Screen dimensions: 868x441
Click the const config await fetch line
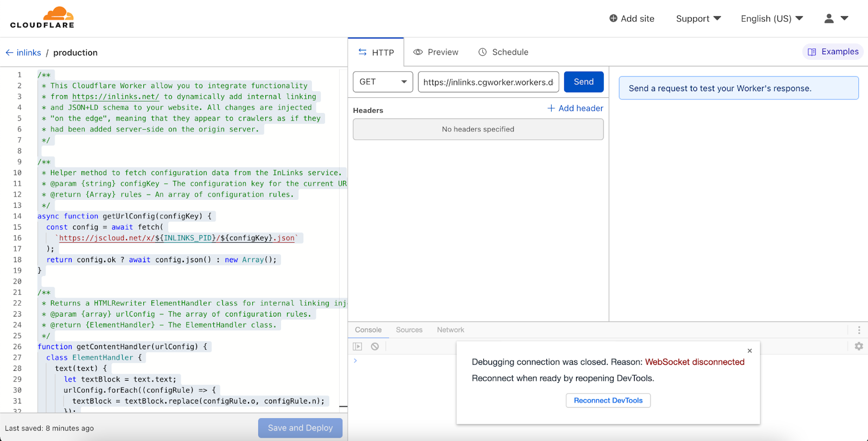point(105,227)
